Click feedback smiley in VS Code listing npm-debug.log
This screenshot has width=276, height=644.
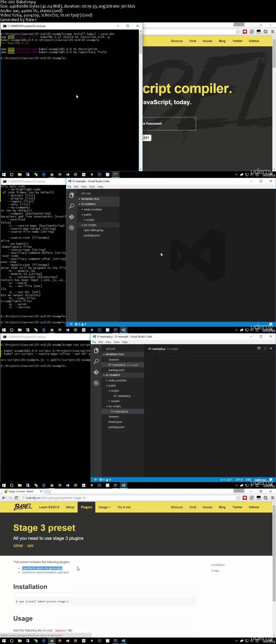(271, 324)
